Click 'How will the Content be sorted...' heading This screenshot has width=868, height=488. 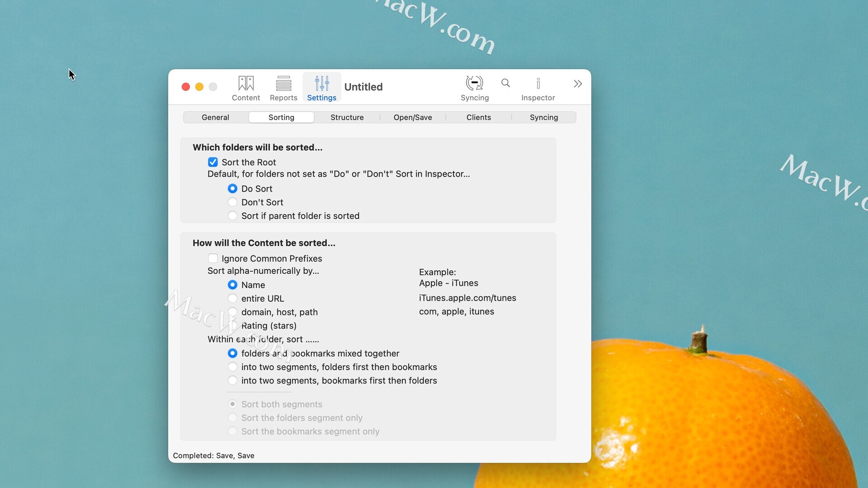pyautogui.click(x=264, y=243)
